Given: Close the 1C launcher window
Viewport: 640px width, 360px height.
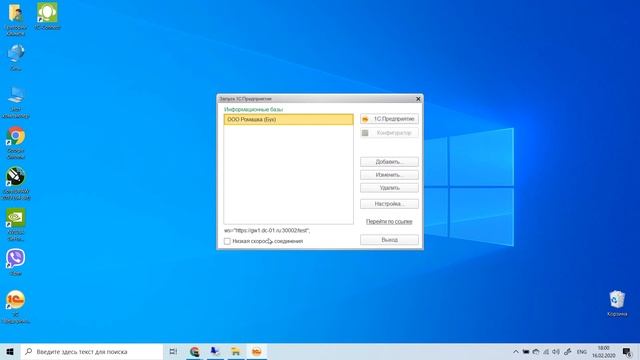Looking at the screenshot, I should pyautogui.click(x=418, y=99).
